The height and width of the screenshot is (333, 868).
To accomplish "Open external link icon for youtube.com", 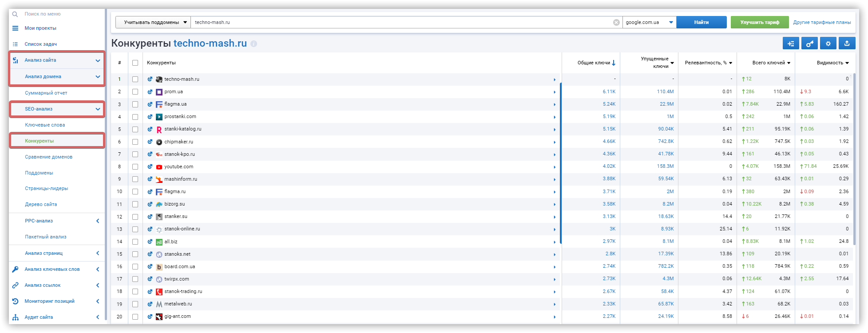I will pos(150,167).
